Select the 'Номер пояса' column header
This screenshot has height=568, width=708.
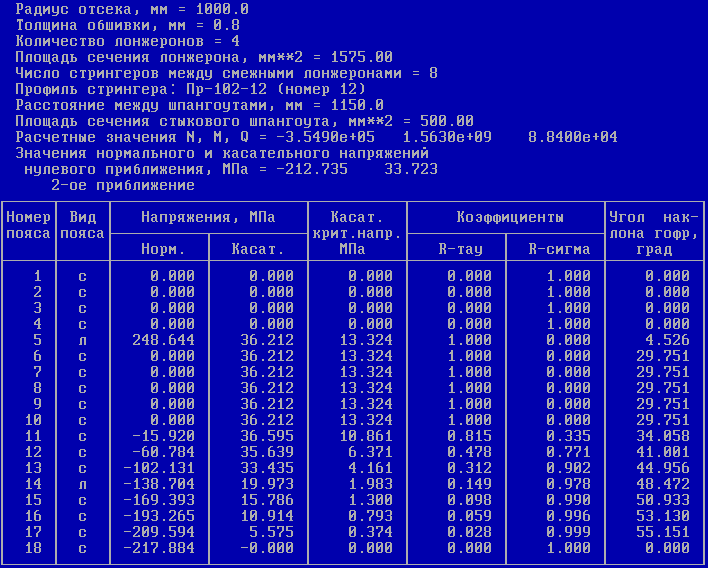pyautogui.click(x=28, y=225)
